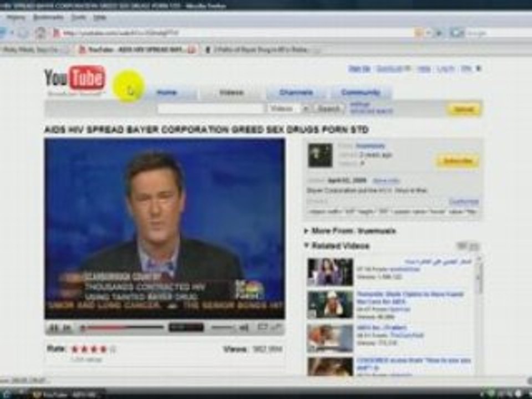This screenshot has height=399, width=532.
Task: Rate the video one star
Action: 75,349
